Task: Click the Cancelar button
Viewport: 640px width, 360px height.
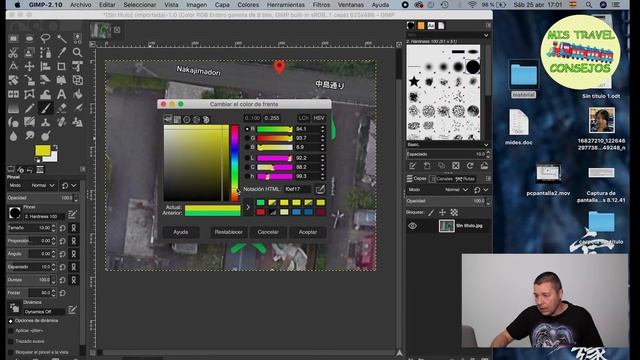Action: (x=268, y=232)
